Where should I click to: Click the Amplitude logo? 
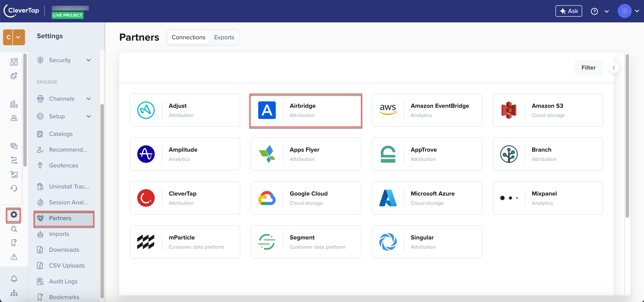pyautogui.click(x=146, y=154)
